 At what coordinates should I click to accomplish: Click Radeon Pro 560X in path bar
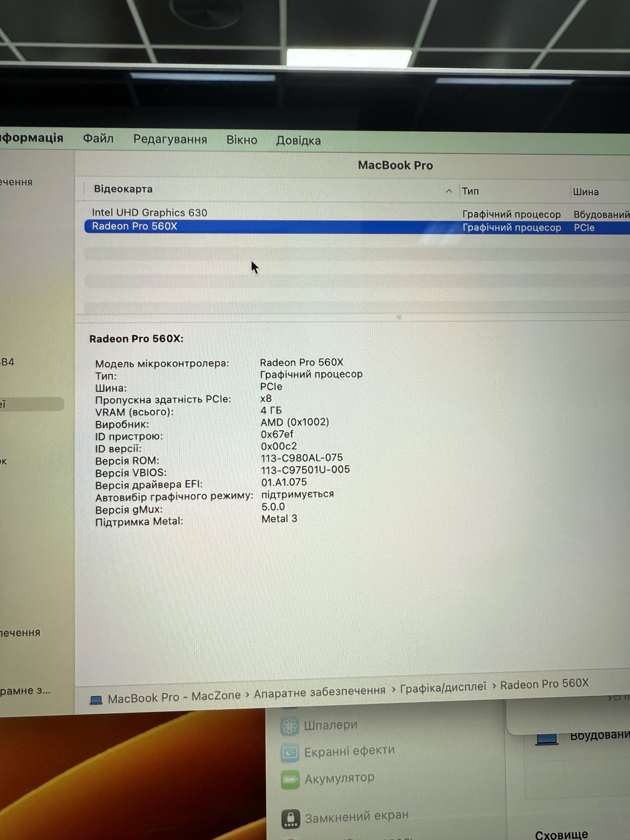click(x=545, y=683)
